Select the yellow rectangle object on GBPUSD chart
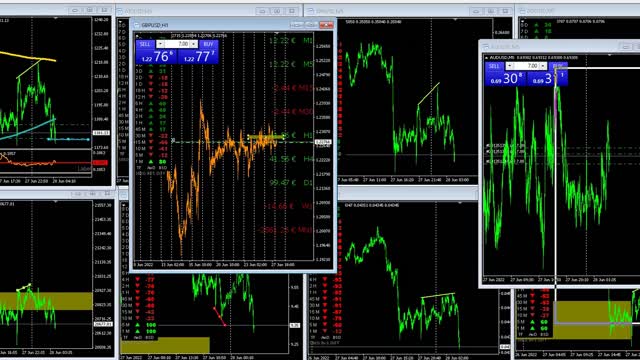The height and width of the screenshot is (360, 640). click(266, 137)
